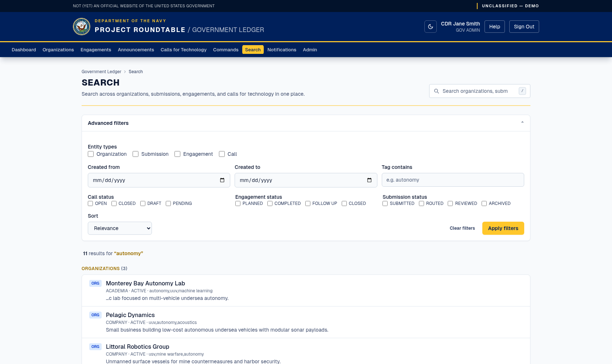
Task: Open Calls for Technology nav item
Action: click(184, 50)
